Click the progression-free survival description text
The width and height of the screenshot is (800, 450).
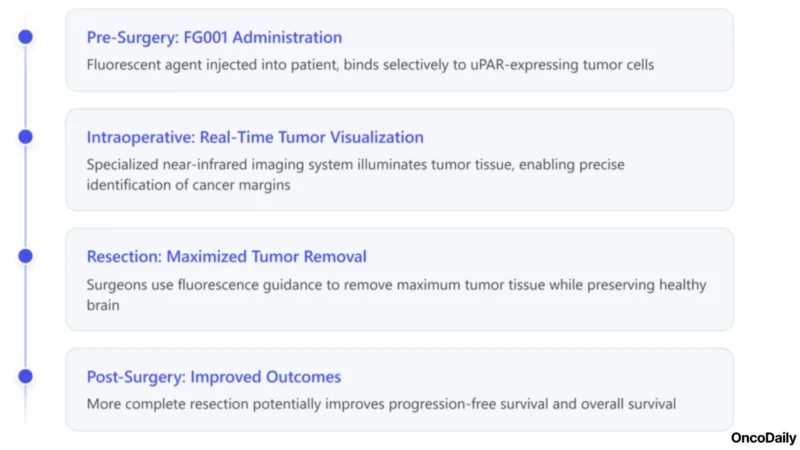click(x=381, y=404)
